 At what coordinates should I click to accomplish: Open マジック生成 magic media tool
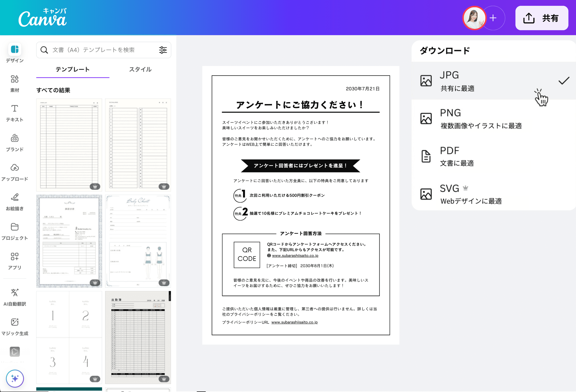(x=15, y=322)
